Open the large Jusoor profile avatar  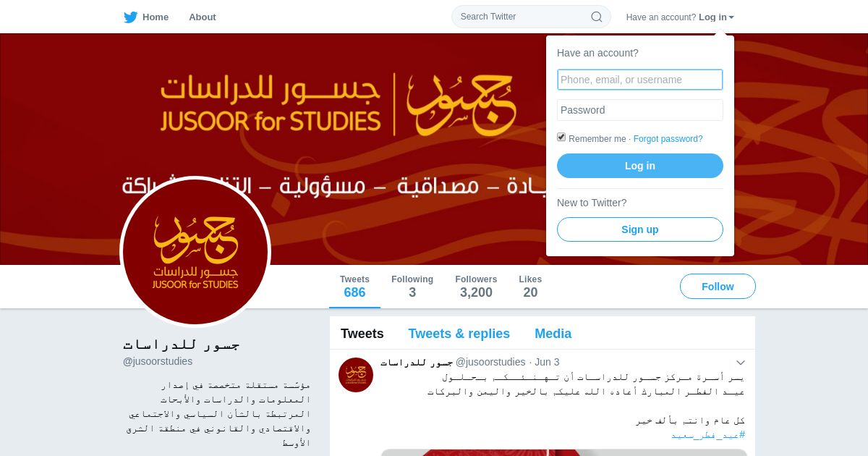[x=195, y=252]
